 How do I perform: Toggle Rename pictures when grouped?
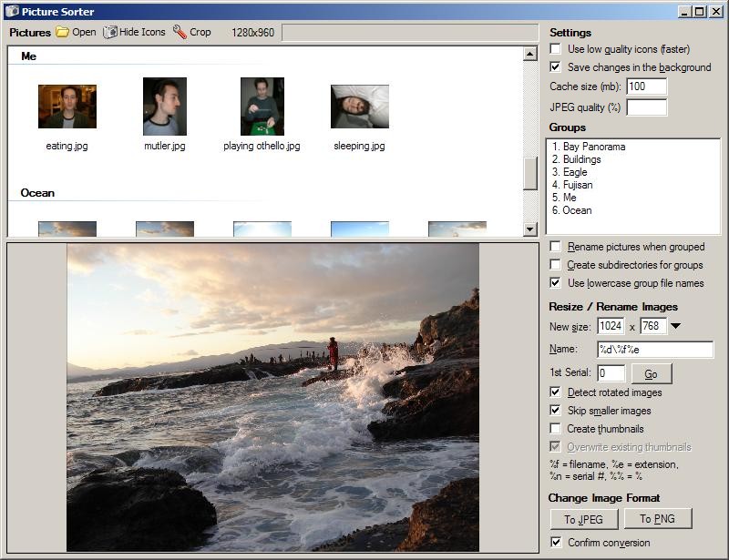click(x=556, y=247)
